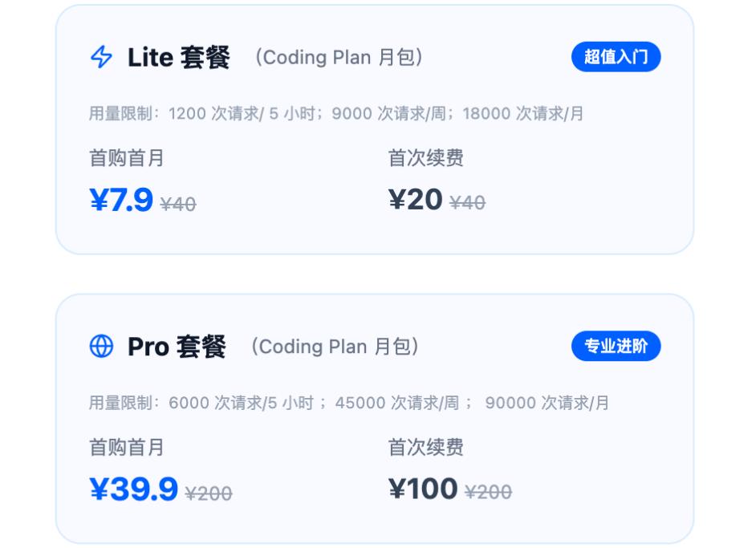Viewport: 756px width, 548px height.
Task: Click the globe icon beside Pro 套餐
Action: pyautogui.click(x=101, y=346)
